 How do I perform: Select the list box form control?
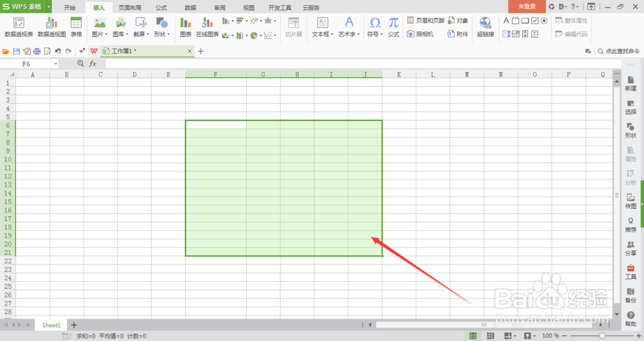click(506, 34)
